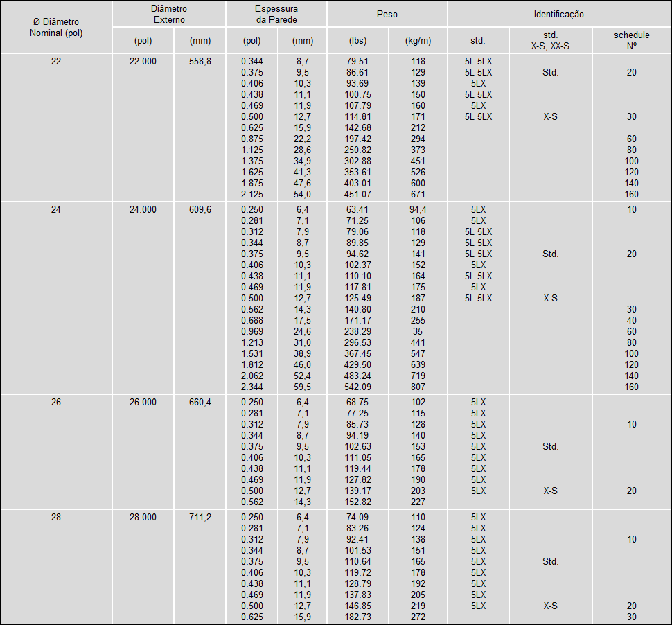Image resolution: width=672 pixels, height=625 pixels.
Task: Click the 'Espessura da Parede' header
Action: coord(276,14)
